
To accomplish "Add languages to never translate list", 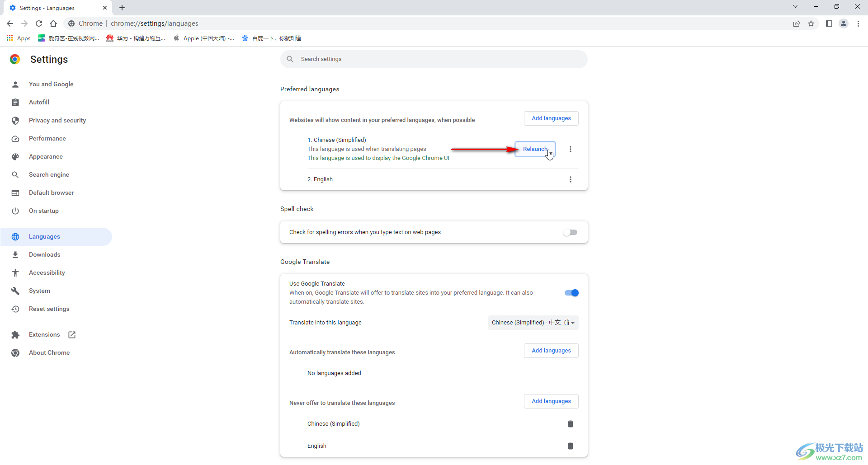I will coord(551,401).
